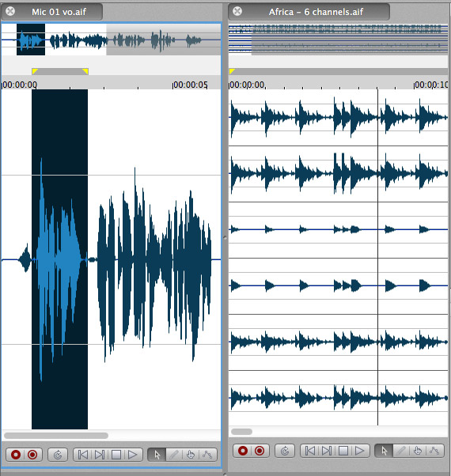This screenshot has height=476, width=451.
Task: Click the Africa panel horizontal scrollbar thumb
Action: tap(241, 432)
